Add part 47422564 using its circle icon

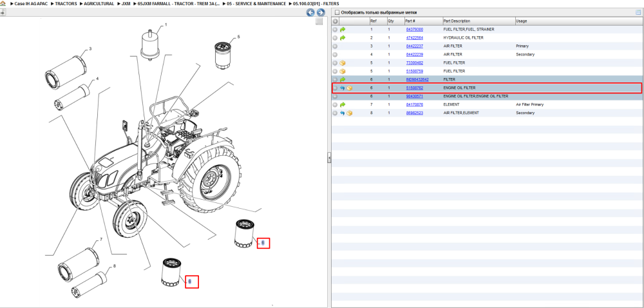335,38
